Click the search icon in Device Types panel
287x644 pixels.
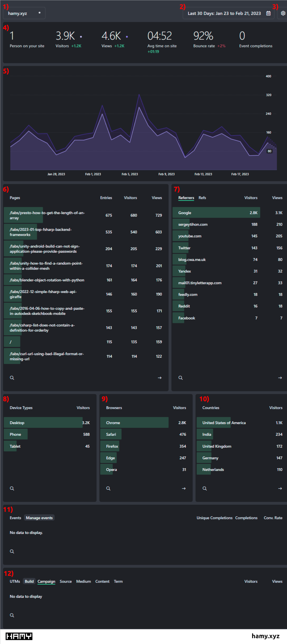[x=12, y=488]
